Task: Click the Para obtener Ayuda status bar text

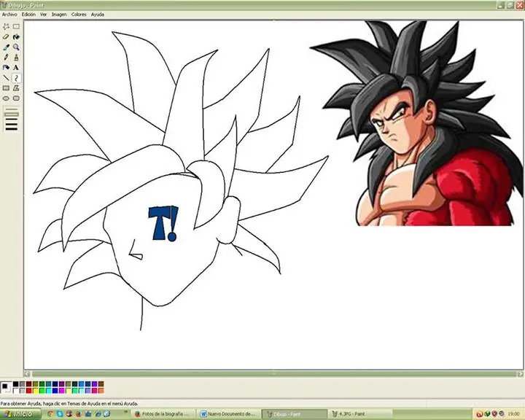Action: coord(69,403)
